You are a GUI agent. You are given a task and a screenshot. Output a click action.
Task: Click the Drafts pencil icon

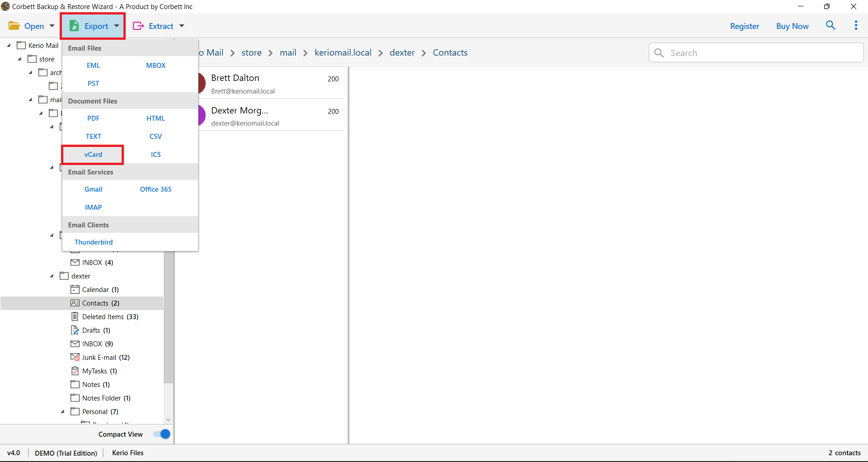75,330
